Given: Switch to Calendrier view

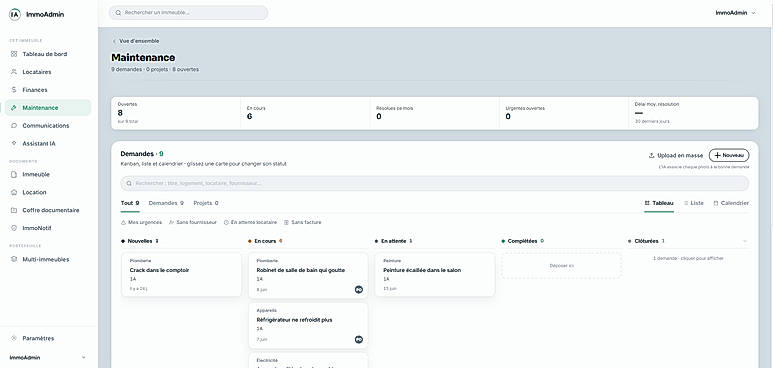Looking at the screenshot, I should 731,203.
